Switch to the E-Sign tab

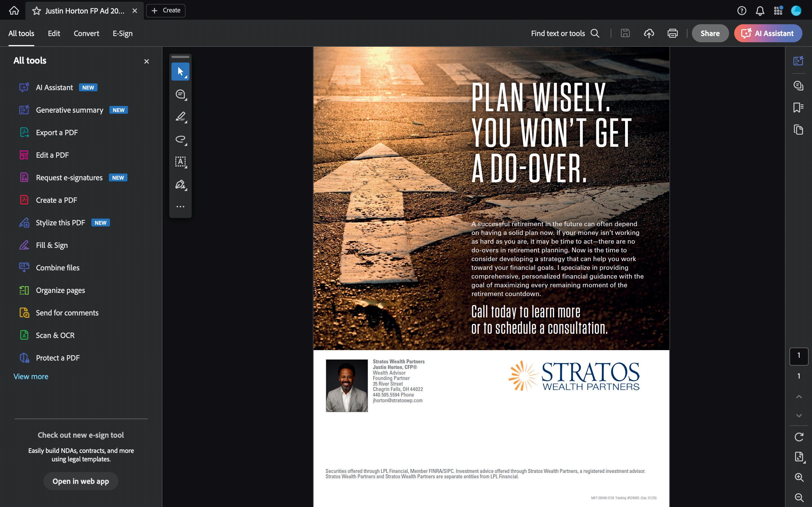(122, 33)
